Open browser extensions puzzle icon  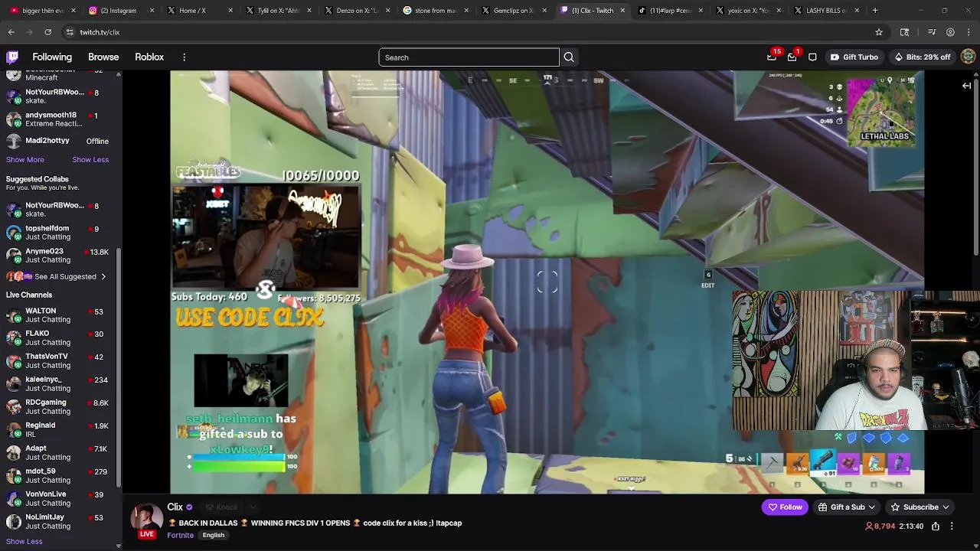pos(904,32)
